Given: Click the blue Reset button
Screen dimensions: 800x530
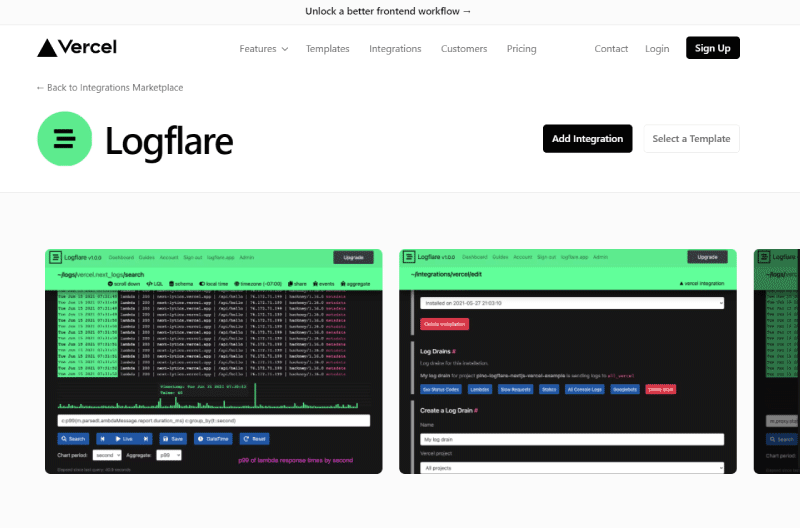Looking at the screenshot, I should click(x=255, y=439).
